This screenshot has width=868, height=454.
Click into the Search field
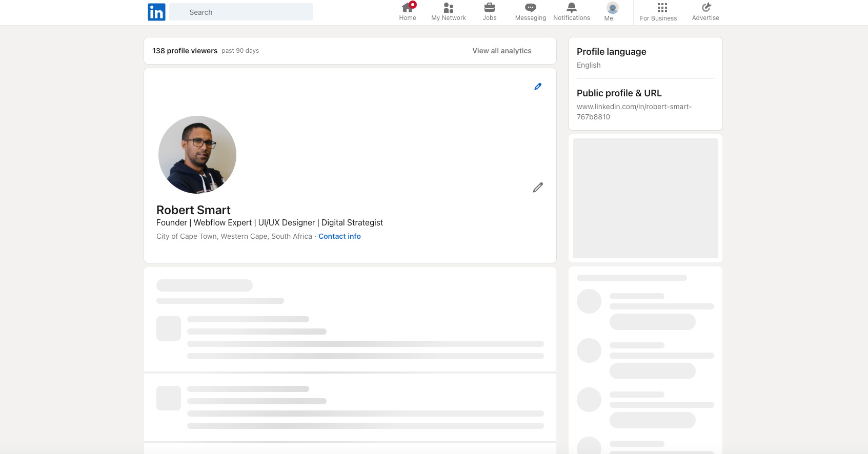[241, 12]
